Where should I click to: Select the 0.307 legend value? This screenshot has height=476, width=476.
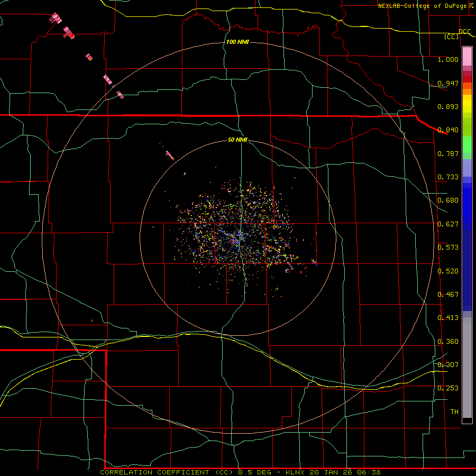(x=448, y=365)
